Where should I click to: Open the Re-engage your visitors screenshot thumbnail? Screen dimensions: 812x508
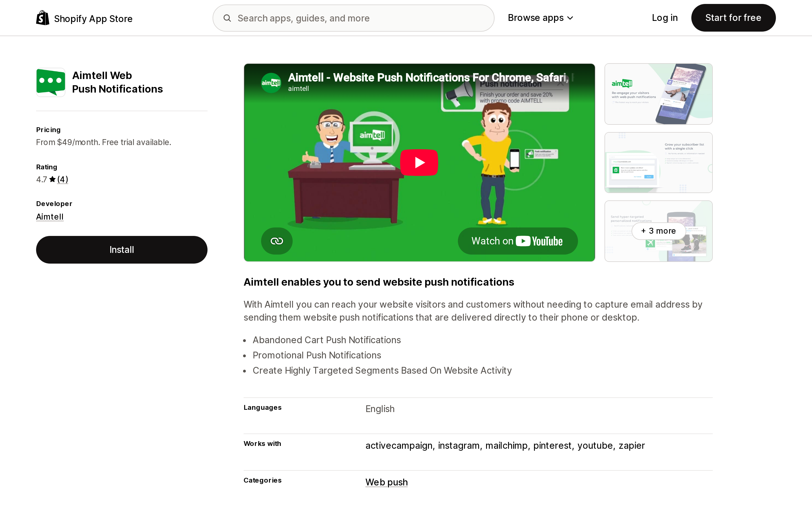click(x=658, y=94)
